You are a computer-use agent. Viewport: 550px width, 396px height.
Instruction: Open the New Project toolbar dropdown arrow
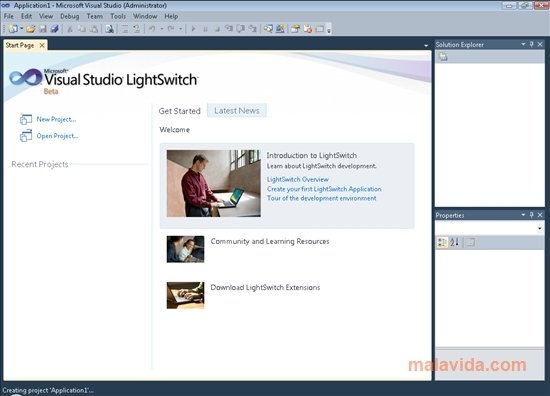pos(21,29)
